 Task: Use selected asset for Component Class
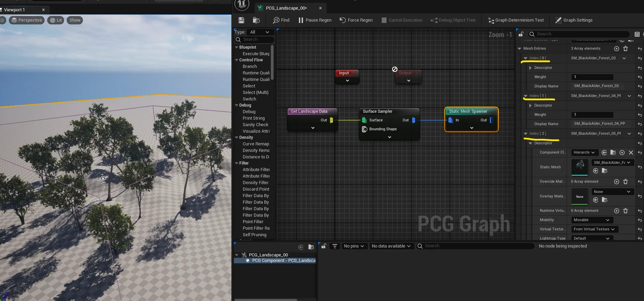[x=604, y=153]
